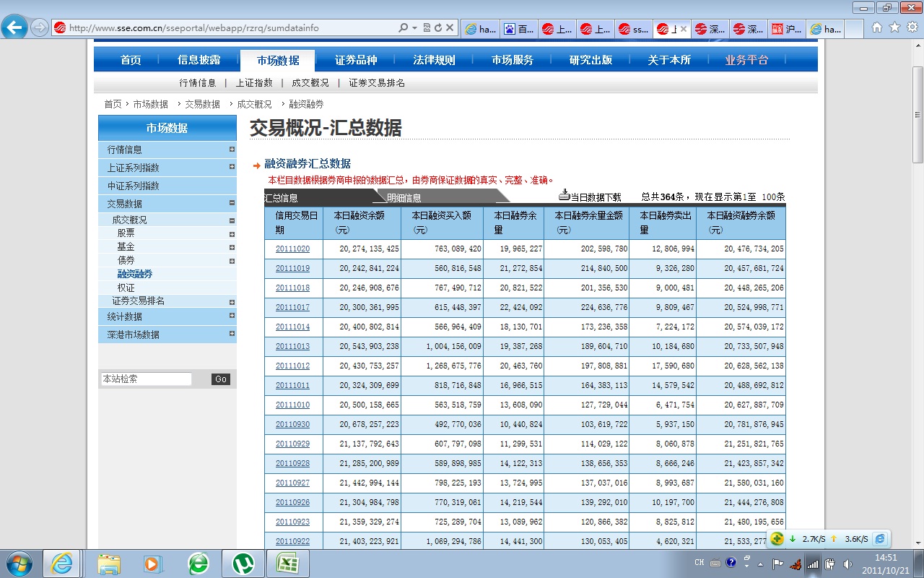Close the active browser tab
This screenshot has height=578, width=924.
pos(684,29)
